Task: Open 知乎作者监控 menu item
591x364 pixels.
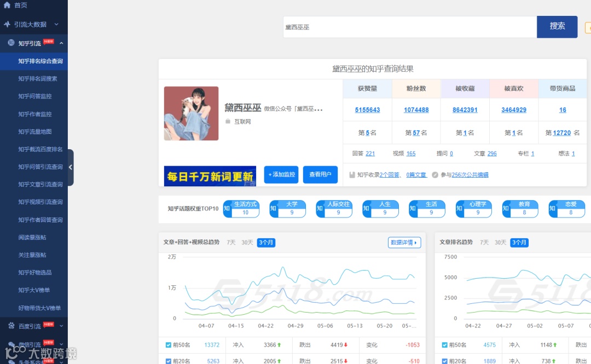Action: [35, 114]
